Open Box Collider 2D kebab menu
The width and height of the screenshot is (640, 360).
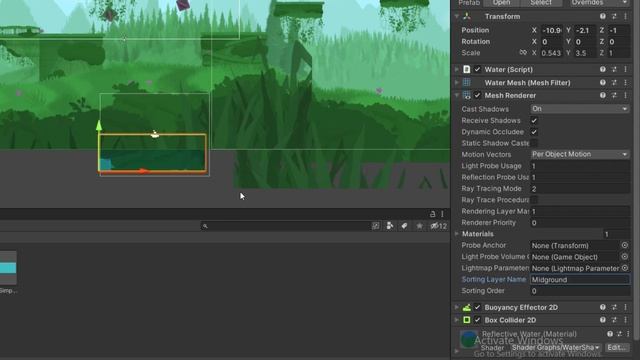(x=625, y=320)
